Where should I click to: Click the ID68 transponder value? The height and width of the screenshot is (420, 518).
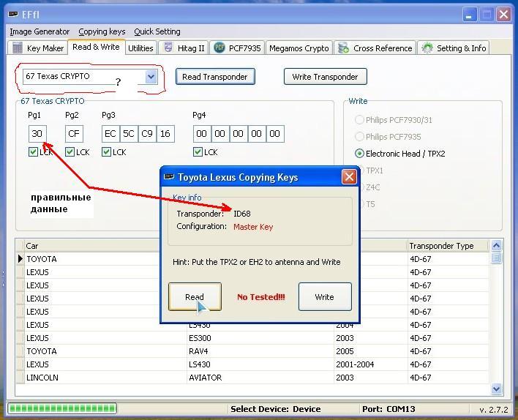[242, 214]
